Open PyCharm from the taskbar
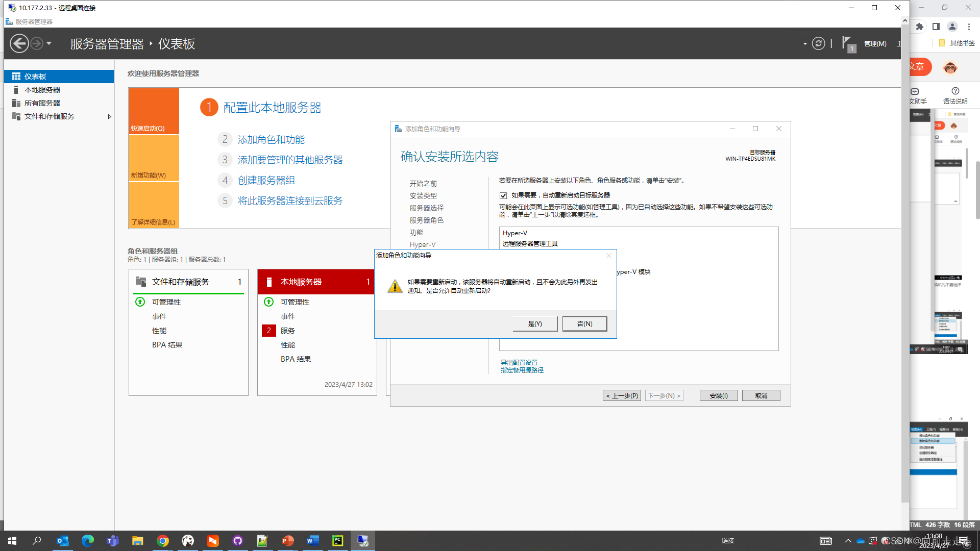980x551 pixels. (337, 541)
